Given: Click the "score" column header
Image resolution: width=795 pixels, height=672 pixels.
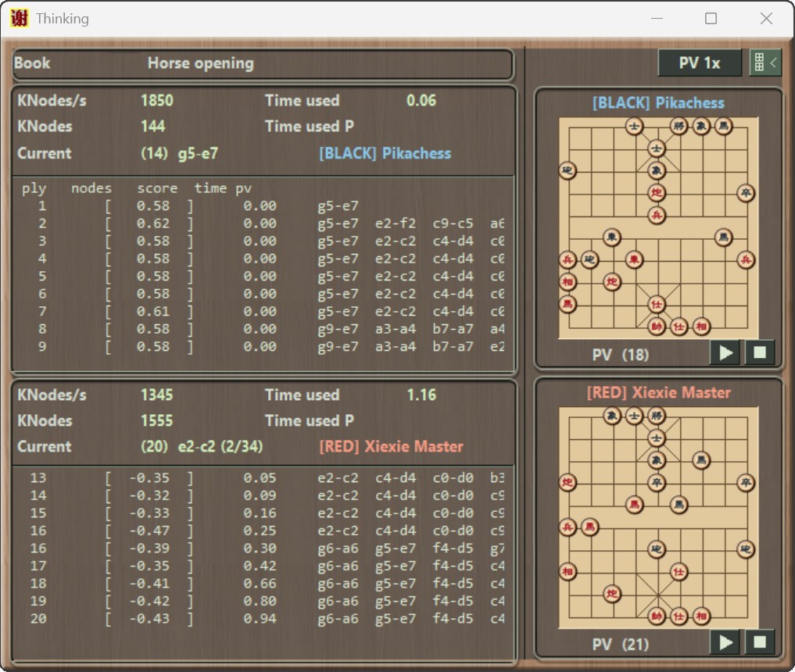Looking at the screenshot, I should pos(157,188).
